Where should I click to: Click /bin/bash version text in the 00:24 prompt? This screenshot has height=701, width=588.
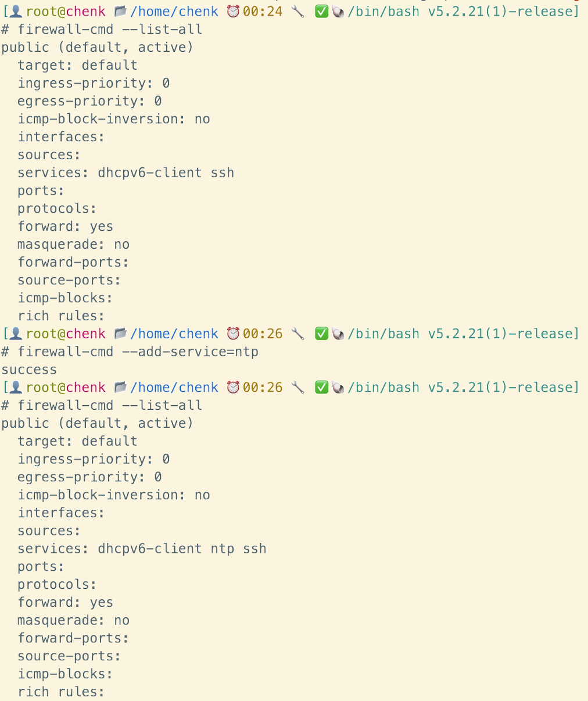pos(463,11)
